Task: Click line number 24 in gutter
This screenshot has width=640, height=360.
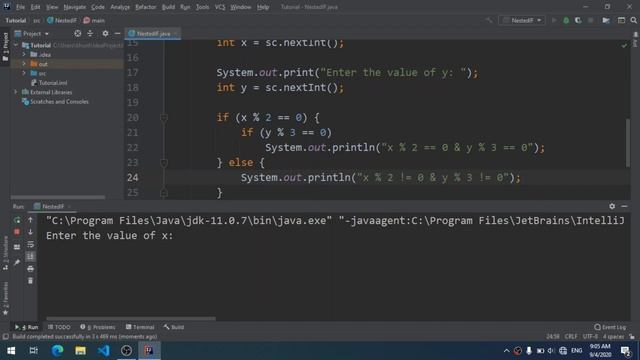Action: [x=133, y=178]
